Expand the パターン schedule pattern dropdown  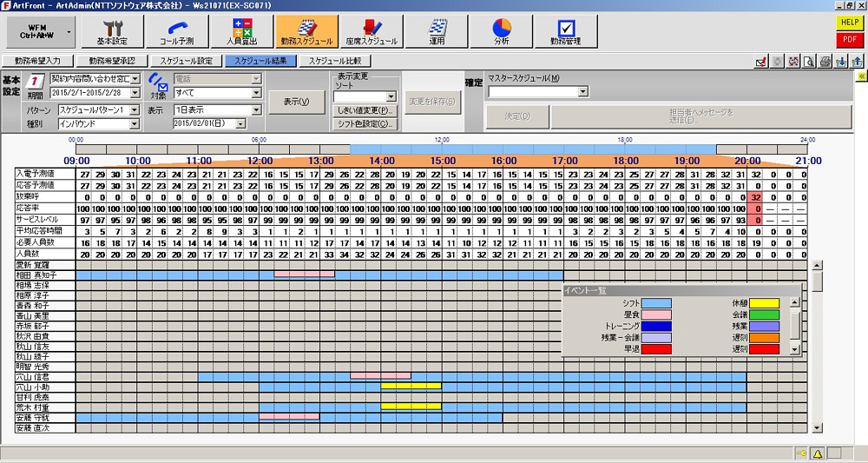click(x=135, y=110)
